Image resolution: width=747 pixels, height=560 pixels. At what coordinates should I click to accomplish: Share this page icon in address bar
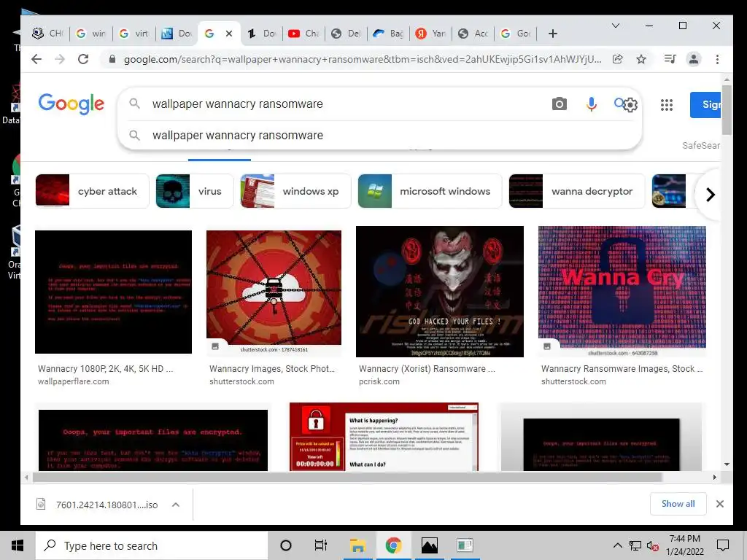point(617,59)
